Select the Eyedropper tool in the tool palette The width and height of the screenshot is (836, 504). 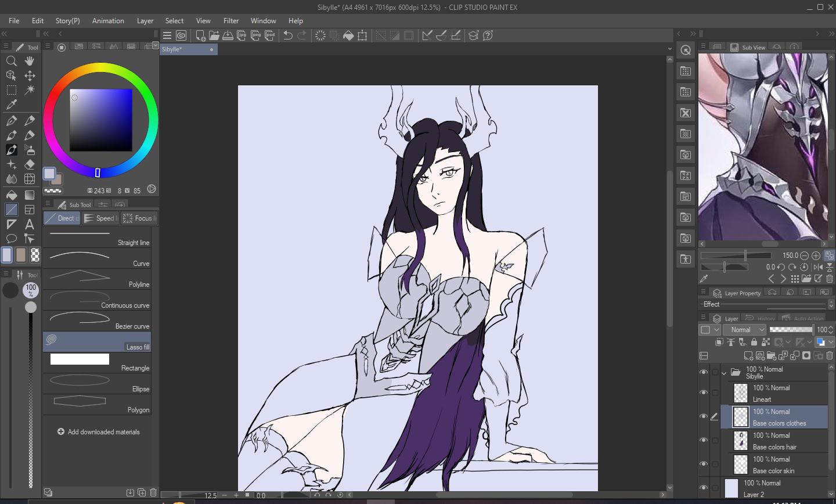pos(11,105)
